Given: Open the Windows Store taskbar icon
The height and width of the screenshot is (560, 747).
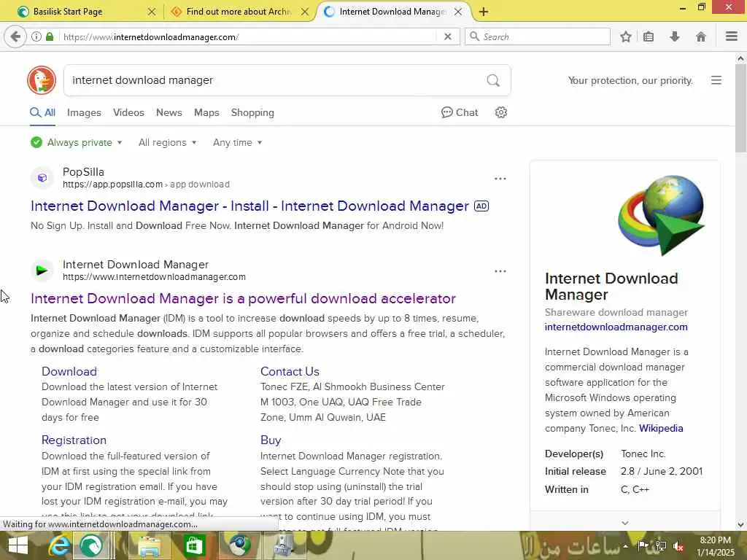Looking at the screenshot, I should pyautogui.click(x=193, y=545).
